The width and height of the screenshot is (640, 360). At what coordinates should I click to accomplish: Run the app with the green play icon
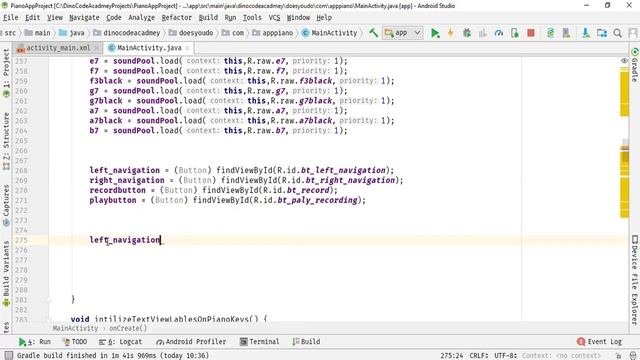(435, 33)
